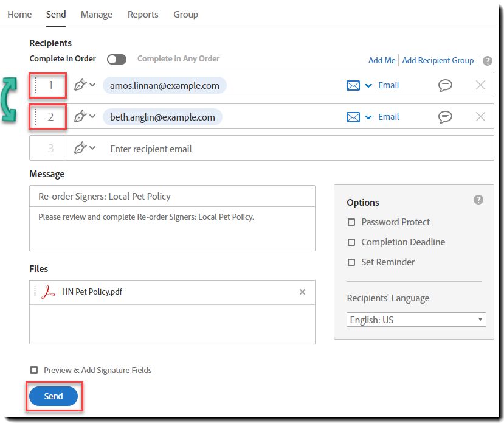The width and height of the screenshot is (504, 423).
Task: Remove recipient amos.linnan@example.com
Action: 480,85
